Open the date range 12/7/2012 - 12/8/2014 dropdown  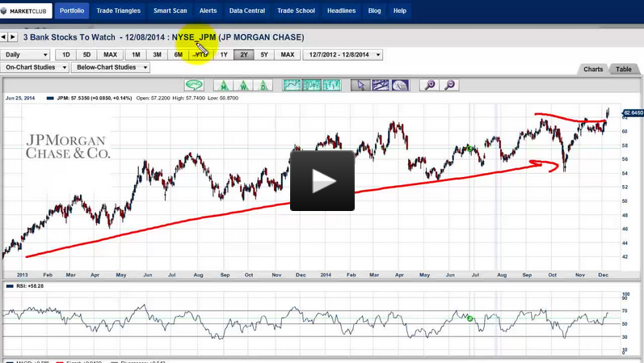[x=343, y=55]
